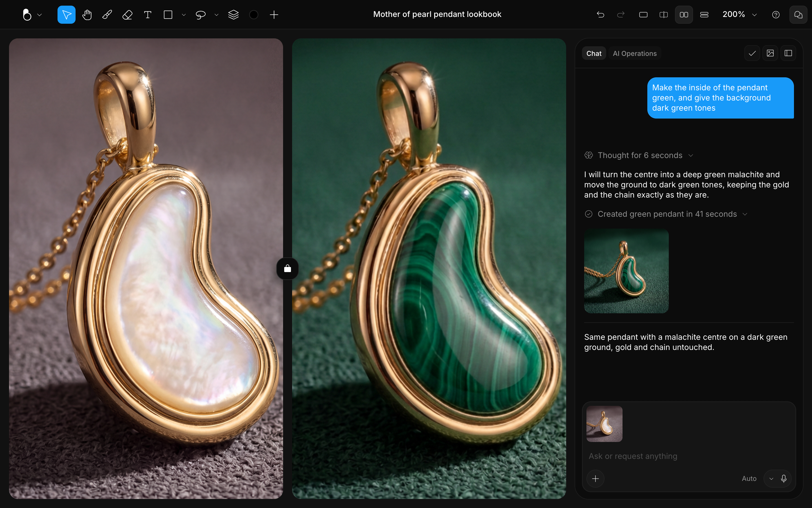
Task: Switch to the AI Operations tab
Action: click(x=634, y=53)
